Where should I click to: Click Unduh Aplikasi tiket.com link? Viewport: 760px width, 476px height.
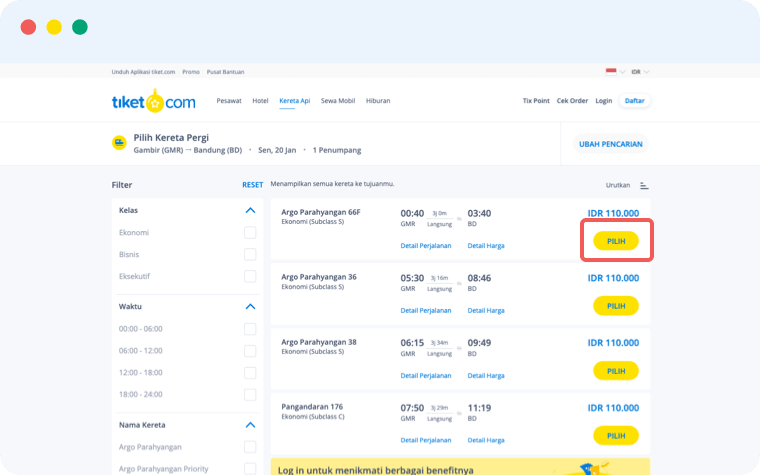(x=143, y=72)
